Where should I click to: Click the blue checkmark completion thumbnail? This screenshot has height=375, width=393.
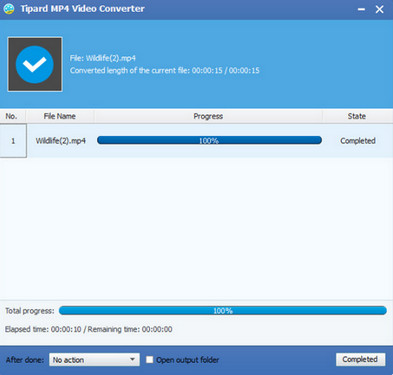[35, 64]
